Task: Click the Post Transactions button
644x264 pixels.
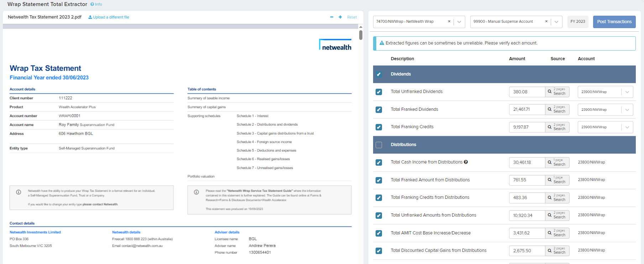Action: 614,22
